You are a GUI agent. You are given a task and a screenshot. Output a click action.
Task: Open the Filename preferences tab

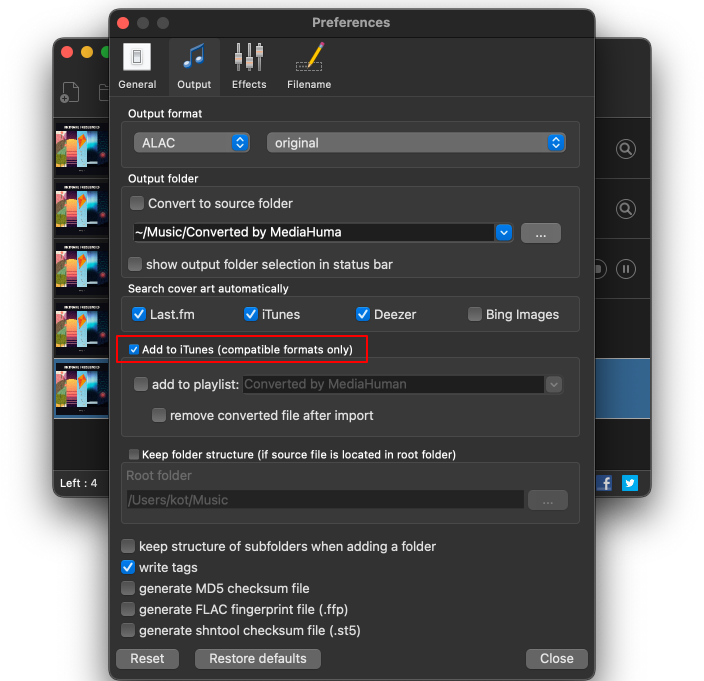tap(309, 66)
